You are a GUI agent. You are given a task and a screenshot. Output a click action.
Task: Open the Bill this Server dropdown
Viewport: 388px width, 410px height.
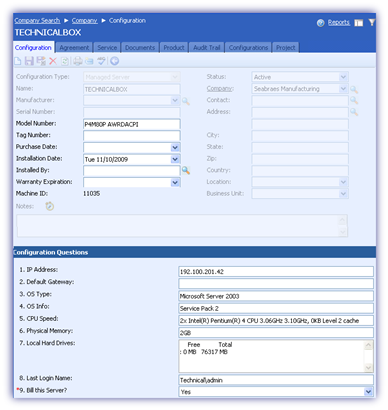coord(368,392)
